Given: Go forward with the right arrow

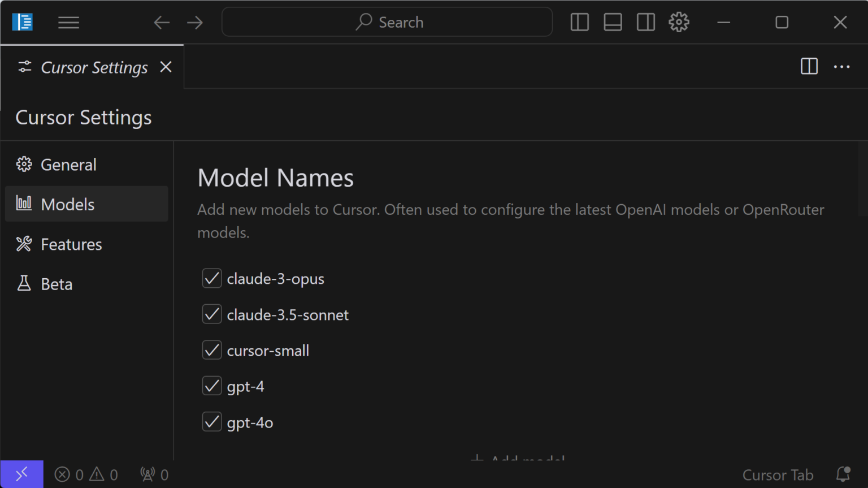Looking at the screenshot, I should (x=195, y=22).
